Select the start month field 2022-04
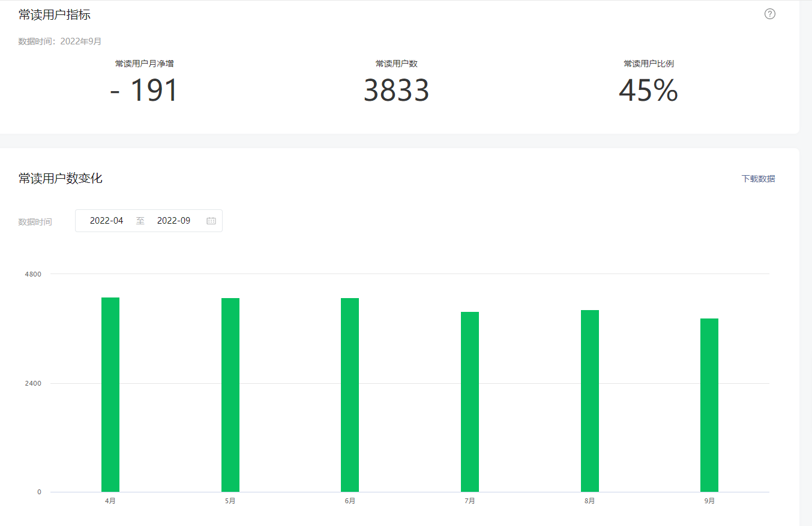The height and width of the screenshot is (526, 812). 106,221
